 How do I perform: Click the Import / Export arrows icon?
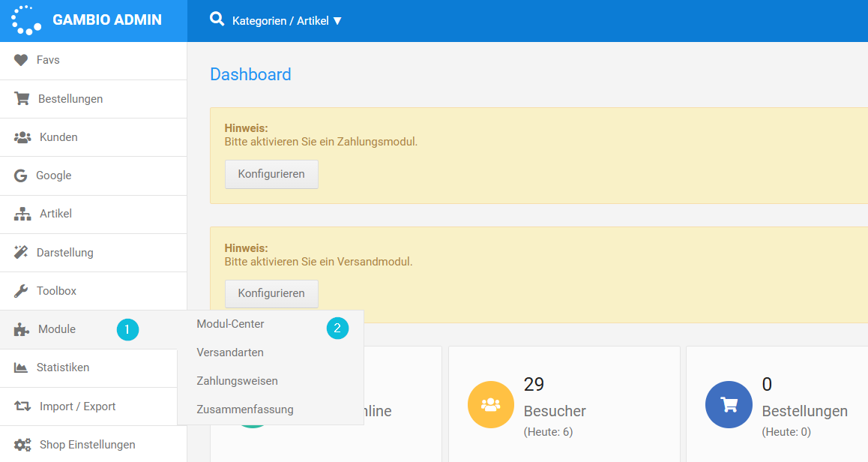[x=22, y=406]
